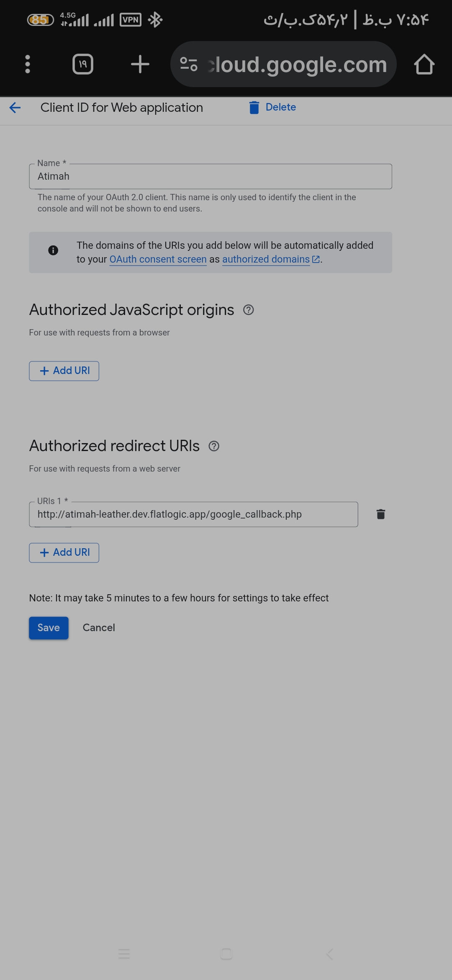Viewport: 452px width, 980px height.
Task: Go back using the blue arrow
Action: click(15, 108)
